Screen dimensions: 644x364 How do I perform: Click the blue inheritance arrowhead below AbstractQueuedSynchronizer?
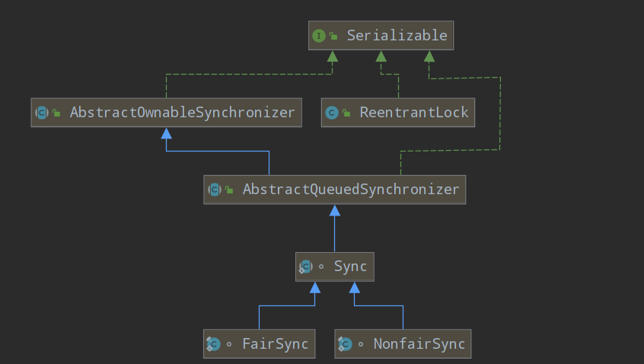tap(334, 210)
